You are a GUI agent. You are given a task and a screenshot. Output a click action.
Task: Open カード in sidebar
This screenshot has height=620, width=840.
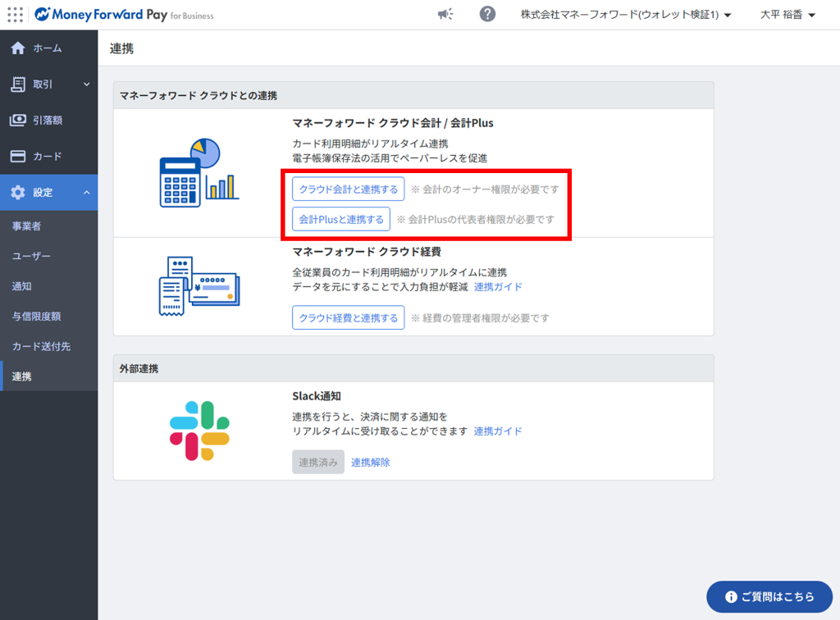[48, 156]
